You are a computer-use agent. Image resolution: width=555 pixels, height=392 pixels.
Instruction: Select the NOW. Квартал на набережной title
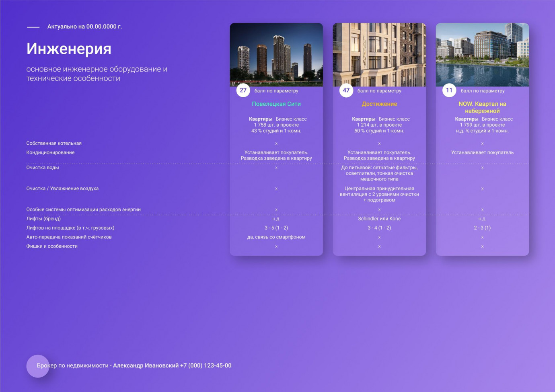[482, 107]
